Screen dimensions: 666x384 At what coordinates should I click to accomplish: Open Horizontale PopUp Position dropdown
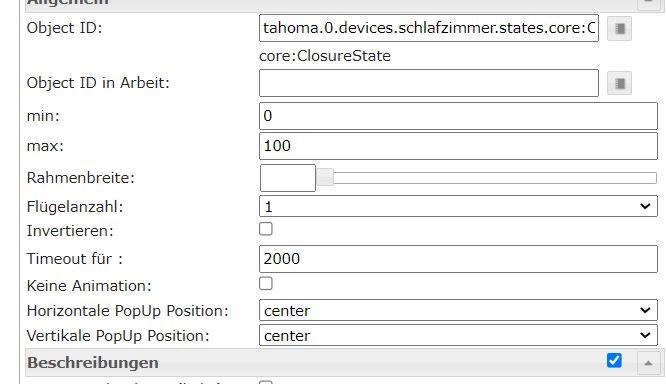pos(458,311)
